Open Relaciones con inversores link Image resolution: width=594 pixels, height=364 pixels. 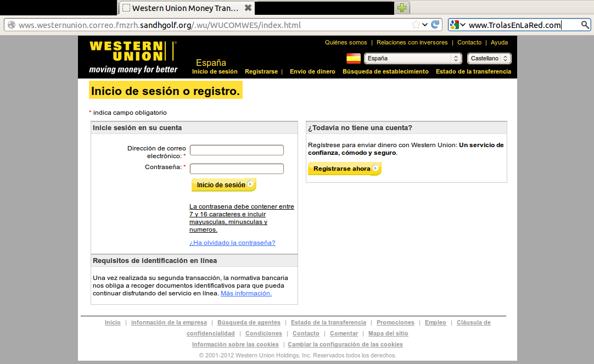click(x=412, y=42)
